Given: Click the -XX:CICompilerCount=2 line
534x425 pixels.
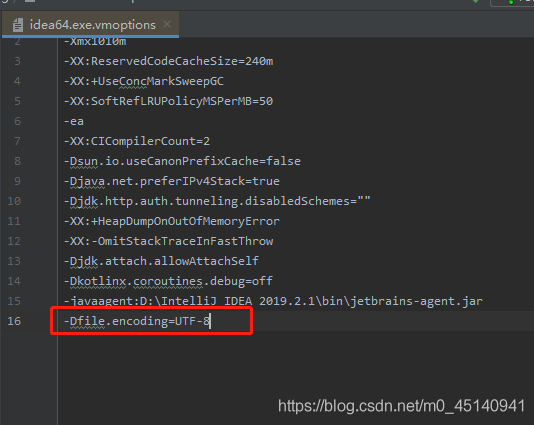Looking at the screenshot, I should pos(137,141).
